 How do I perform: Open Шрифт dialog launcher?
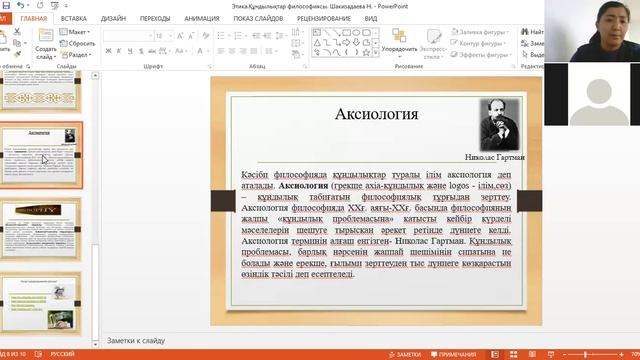pyautogui.click(x=209, y=66)
